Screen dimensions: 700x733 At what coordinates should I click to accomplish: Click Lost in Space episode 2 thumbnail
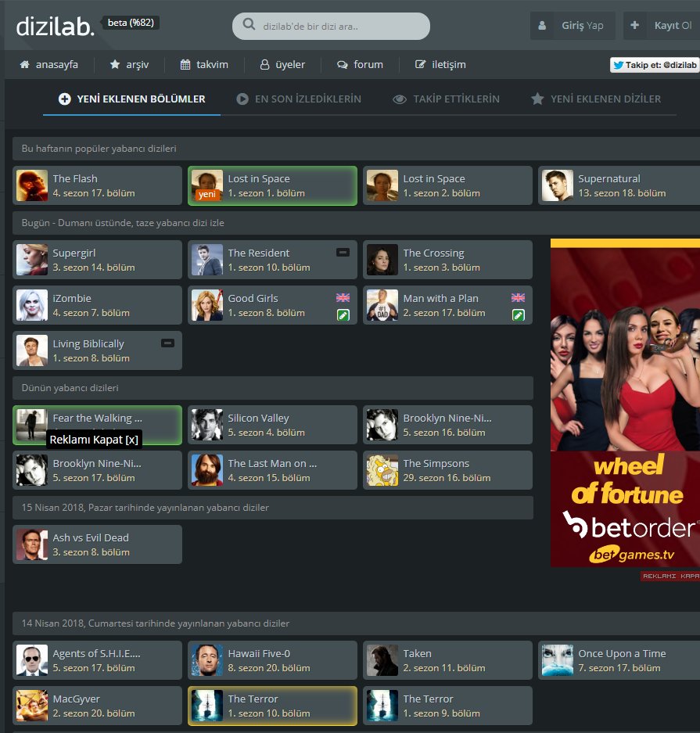[x=382, y=185]
